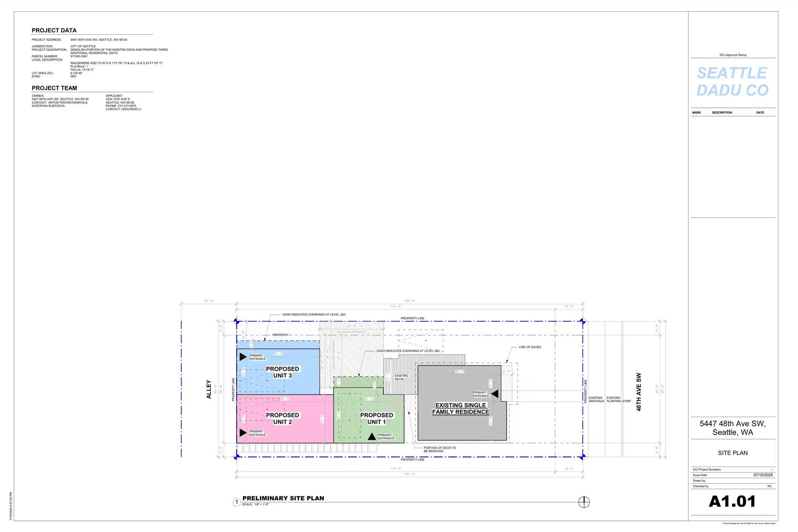Image resolution: width=798 pixels, height=532 pixels.
Task: Click PORTION OF DECK TO BE REMOVED note
Action: 440,449
